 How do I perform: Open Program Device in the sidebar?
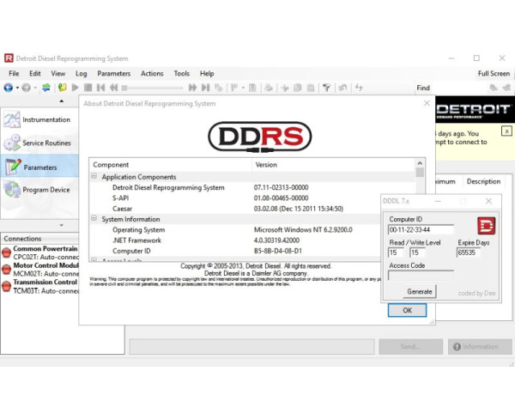point(46,190)
